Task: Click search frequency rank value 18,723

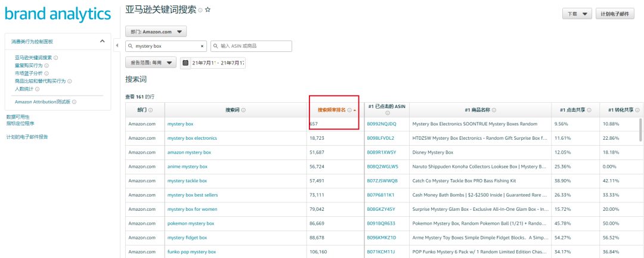Action: (x=317, y=138)
